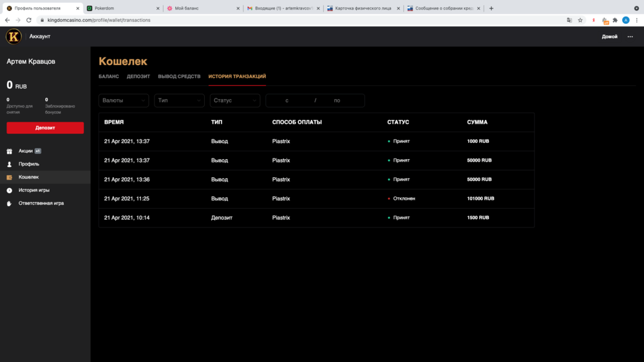Click the Kingdom Casino logo icon
This screenshot has width=644, height=362.
[14, 37]
